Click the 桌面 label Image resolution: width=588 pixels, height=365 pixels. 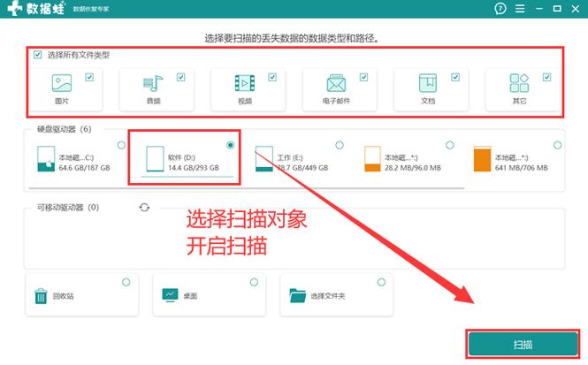coord(190,296)
